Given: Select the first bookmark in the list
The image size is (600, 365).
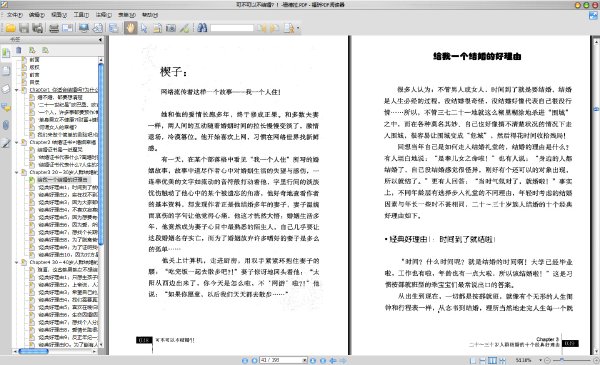Looking at the screenshot, I should pos(34,60).
